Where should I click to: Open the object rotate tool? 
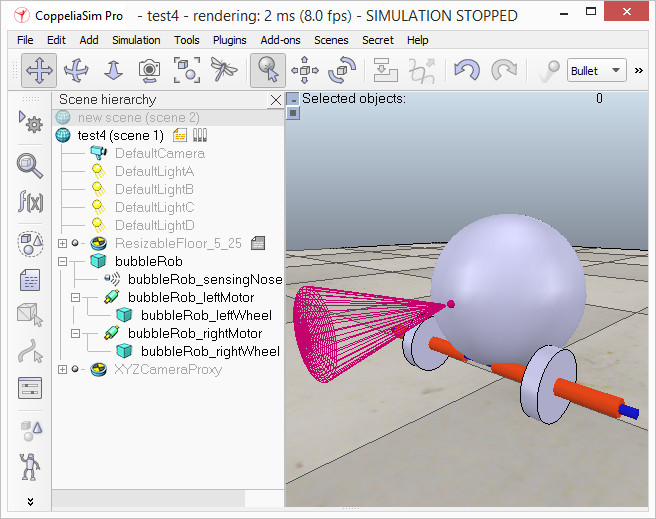(342, 70)
